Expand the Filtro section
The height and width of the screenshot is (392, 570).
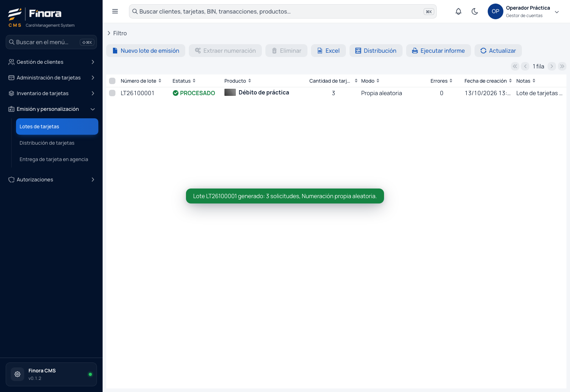117,33
